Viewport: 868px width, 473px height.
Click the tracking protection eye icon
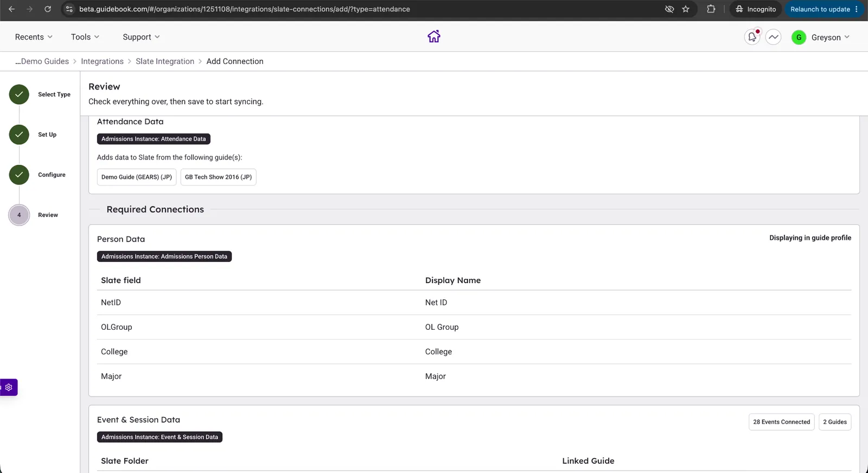[x=669, y=9]
